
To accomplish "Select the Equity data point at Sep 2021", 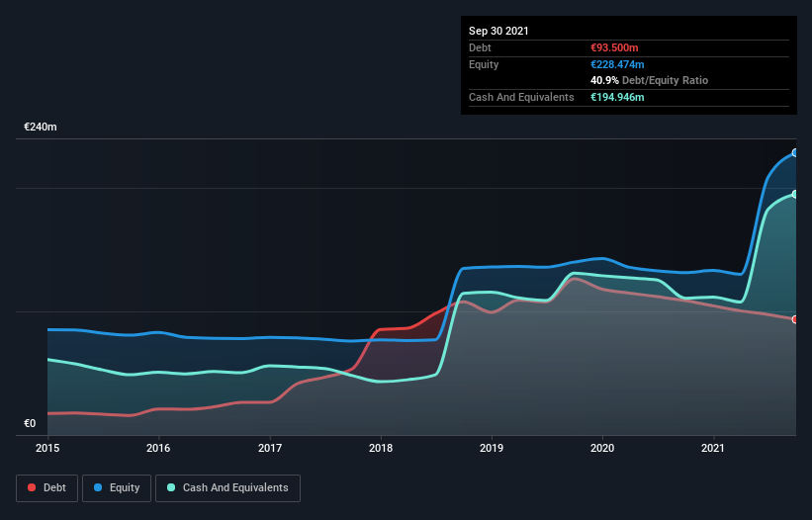I will tap(795, 153).
